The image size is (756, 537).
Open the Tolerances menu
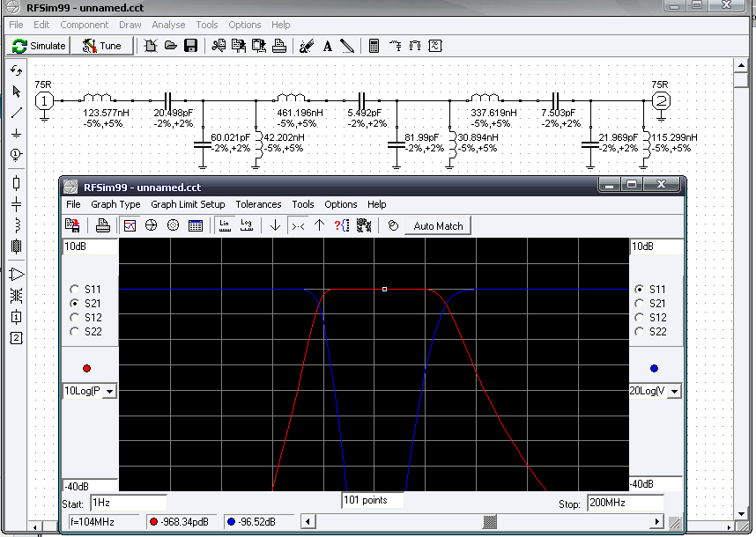tap(258, 204)
